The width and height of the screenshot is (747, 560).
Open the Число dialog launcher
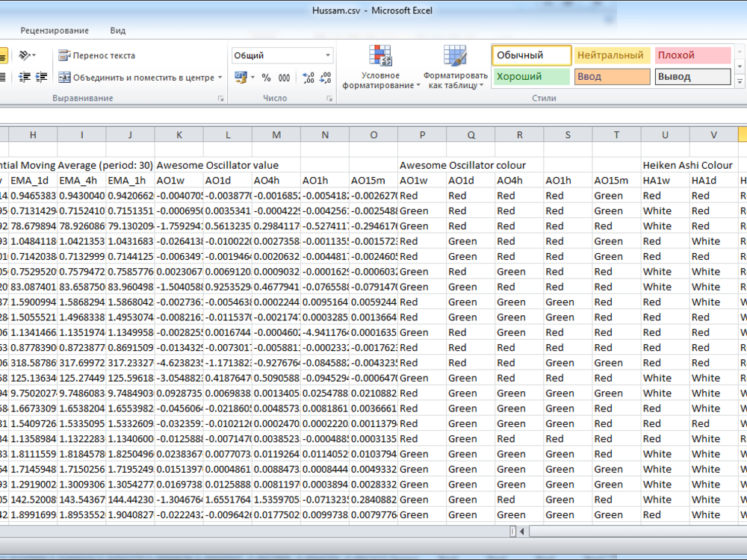point(329,99)
